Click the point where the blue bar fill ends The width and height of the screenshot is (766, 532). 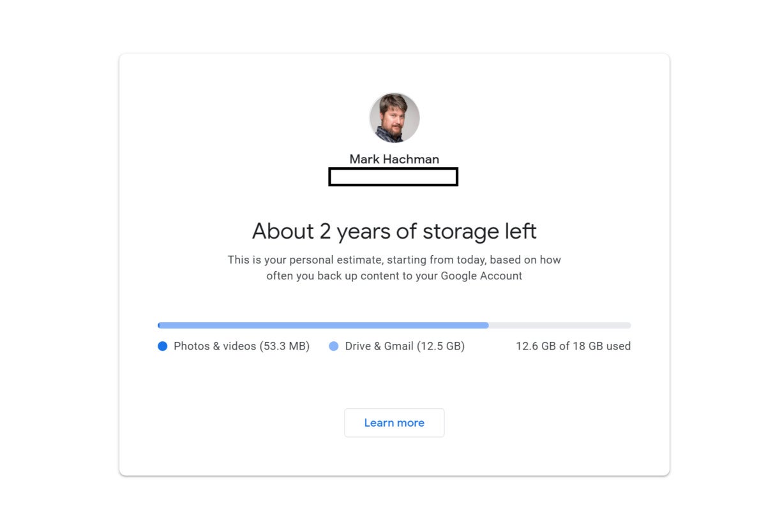pos(488,325)
